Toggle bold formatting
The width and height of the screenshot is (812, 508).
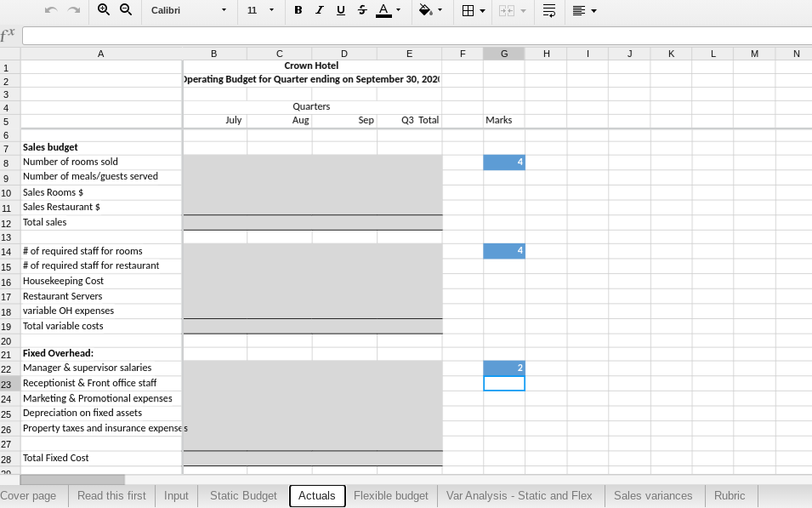click(298, 10)
